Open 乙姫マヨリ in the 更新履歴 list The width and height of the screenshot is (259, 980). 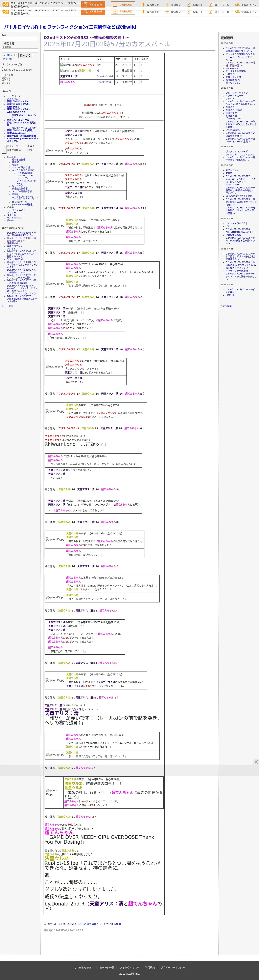[x=231, y=74]
